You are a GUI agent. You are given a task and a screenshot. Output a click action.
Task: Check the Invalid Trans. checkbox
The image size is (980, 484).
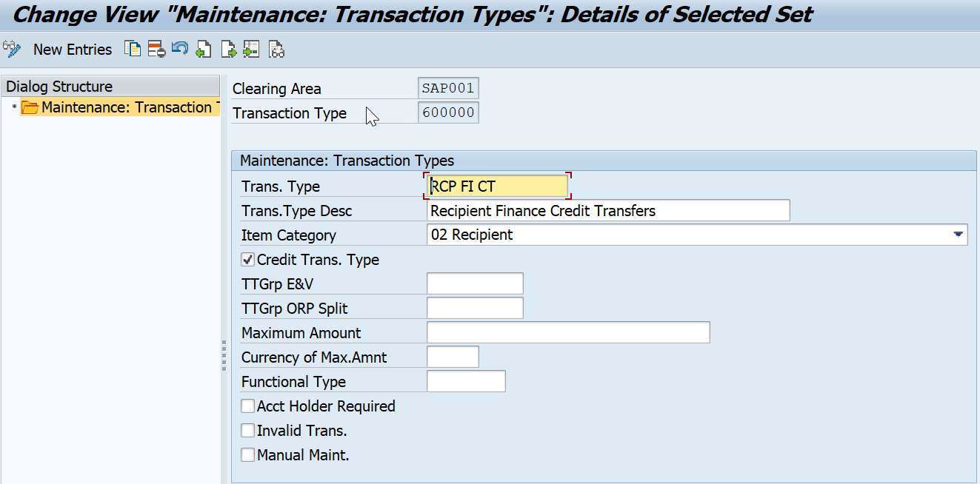tap(247, 430)
